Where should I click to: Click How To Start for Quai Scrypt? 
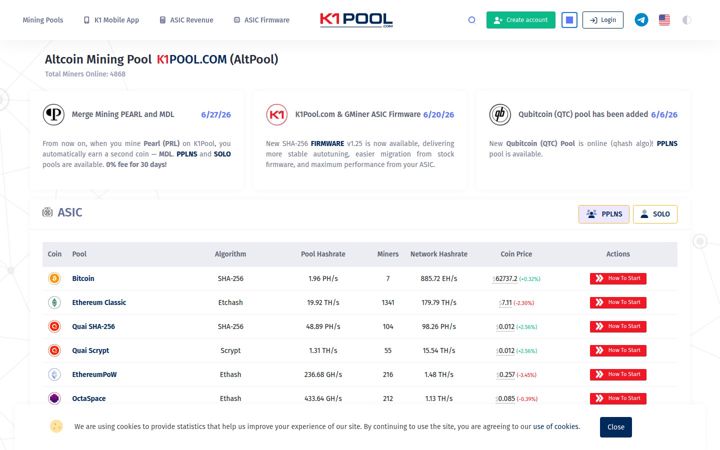618,350
